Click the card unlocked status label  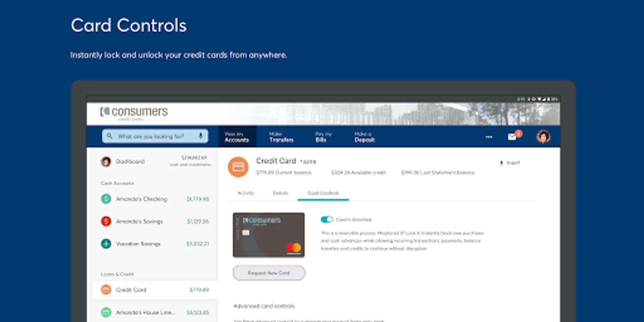tap(353, 220)
